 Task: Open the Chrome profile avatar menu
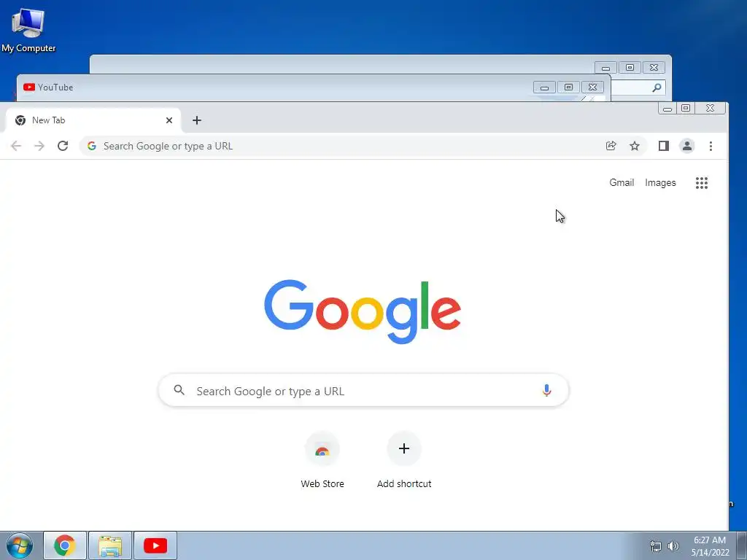[687, 146]
